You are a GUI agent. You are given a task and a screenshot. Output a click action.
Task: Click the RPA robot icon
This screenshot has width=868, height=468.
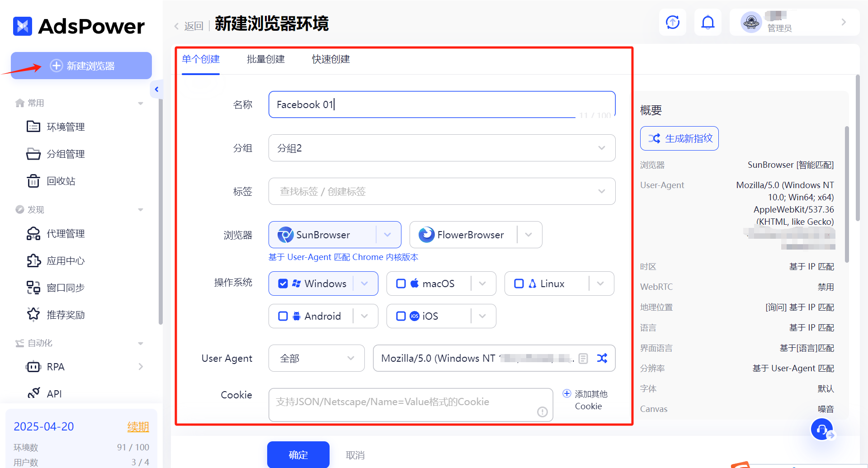[x=33, y=367]
